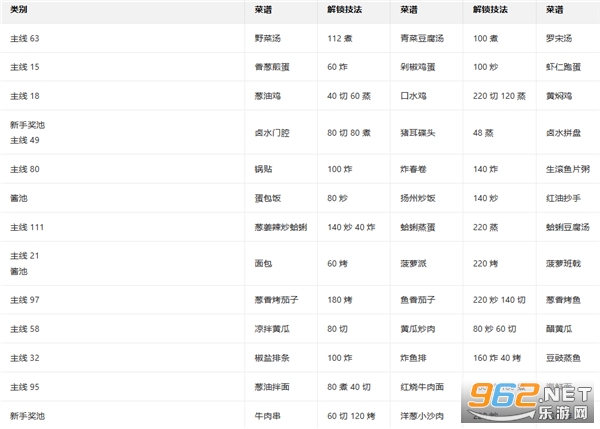600x429 pixels.
Task: Select the 主线 111 category cell
Action: (x=26, y=227)
